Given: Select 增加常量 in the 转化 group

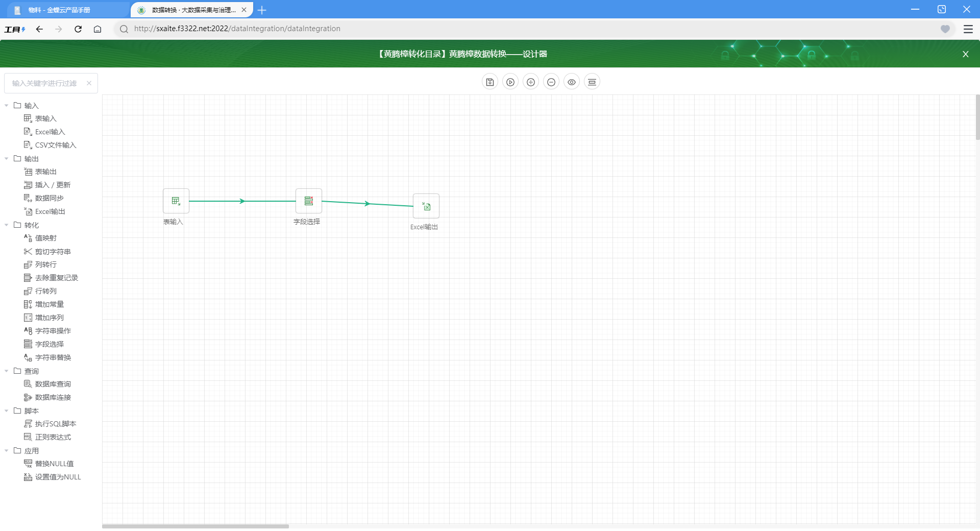Looking at the screenshot, I should coord(44,304).
